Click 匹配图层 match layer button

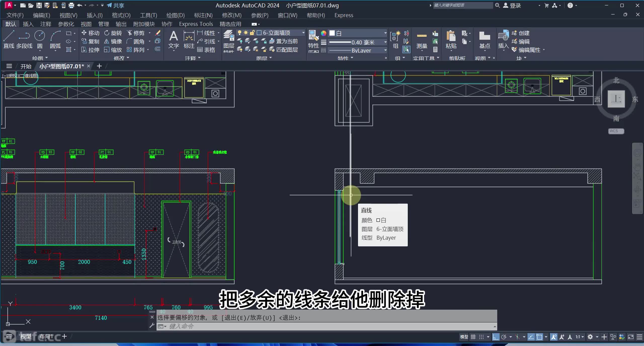tap(284, 50)
